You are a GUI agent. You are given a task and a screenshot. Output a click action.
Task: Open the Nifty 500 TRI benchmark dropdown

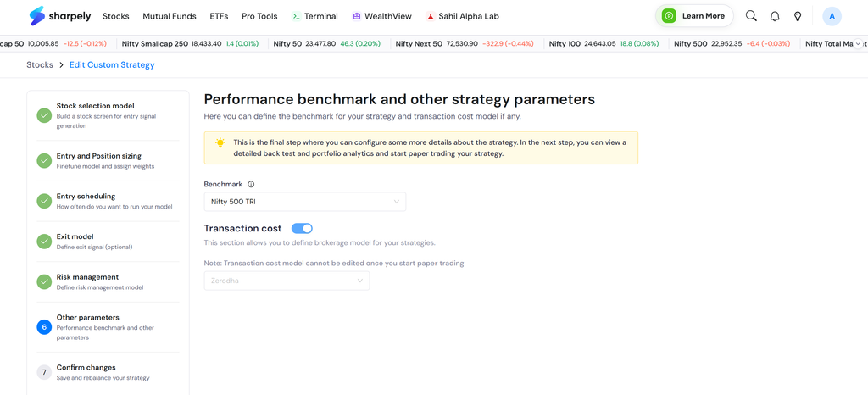pyautogui.click(x=305, y=202)
